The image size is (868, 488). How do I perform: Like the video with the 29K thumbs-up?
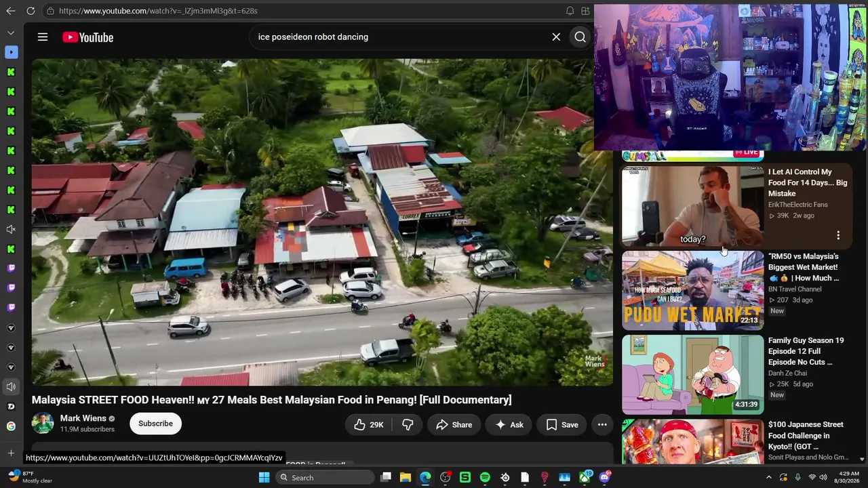coord(369,425)
